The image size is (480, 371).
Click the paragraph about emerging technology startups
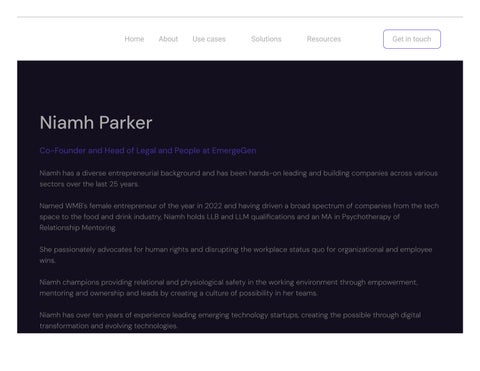click(230, 320)
